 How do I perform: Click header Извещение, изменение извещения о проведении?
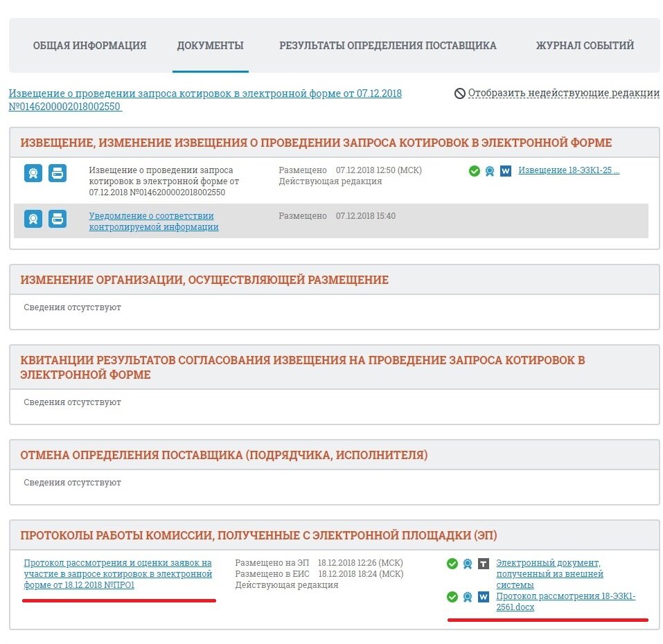tap(316, 143)
